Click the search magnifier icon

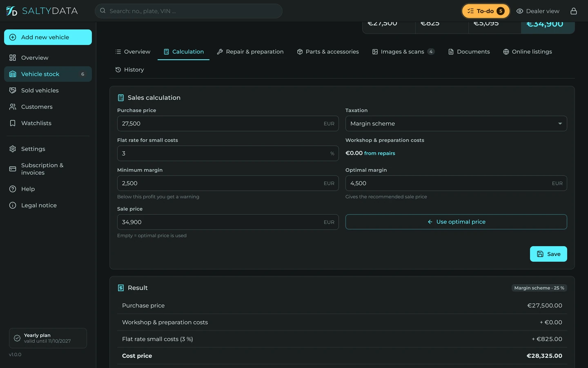pos(103,11)
